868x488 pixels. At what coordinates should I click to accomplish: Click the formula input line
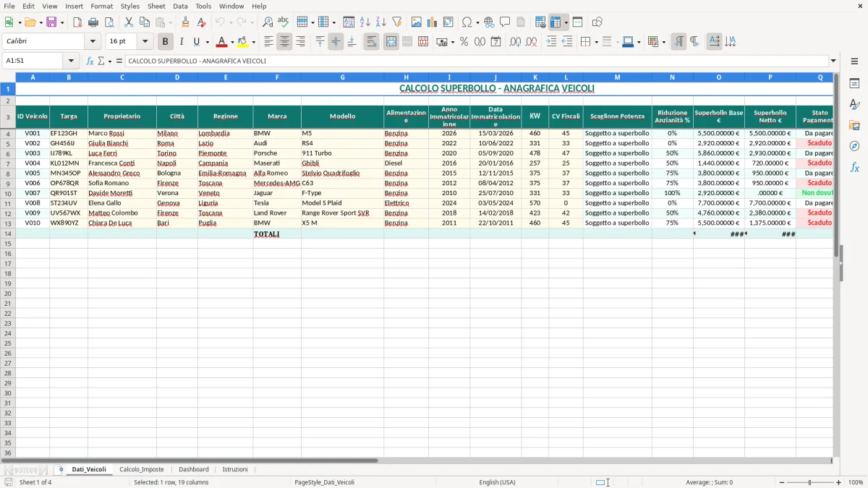click(475, 61)
